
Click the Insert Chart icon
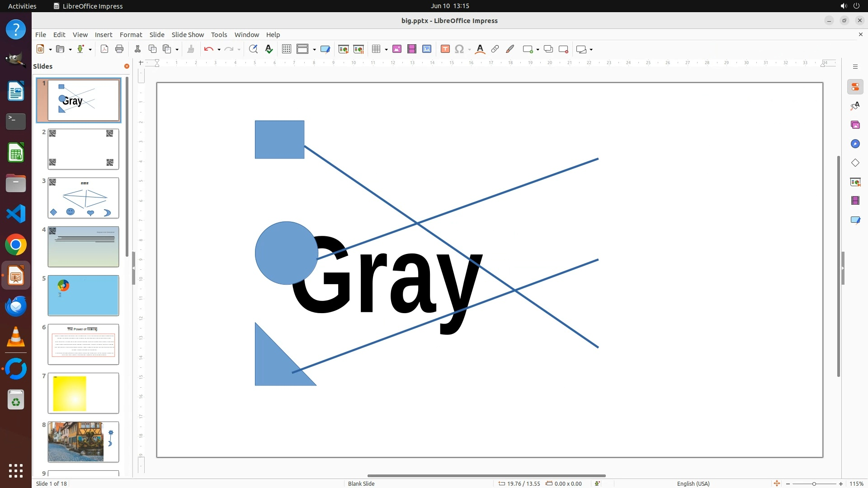pyautogui.click(x=427, y=49)
